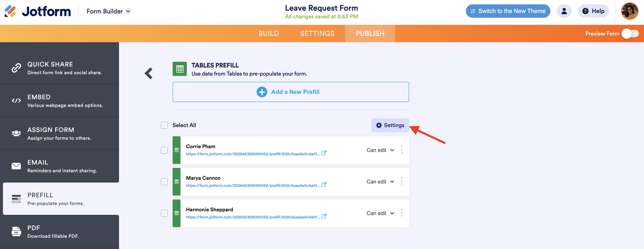Open Can edit dropdown for Marya Cannon
Viewport: 644px width, 249px height.
pyautogui.click(x=380, y=182)
